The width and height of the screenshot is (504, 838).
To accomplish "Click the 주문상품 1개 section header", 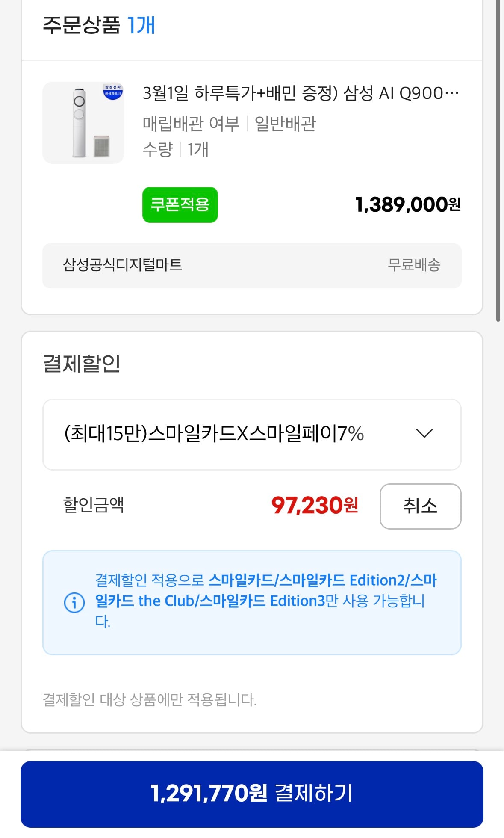I will [x=99, y=25].
